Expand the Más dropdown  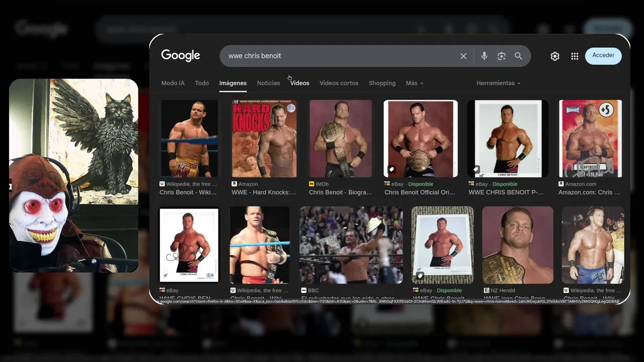[x=415, y=83]
